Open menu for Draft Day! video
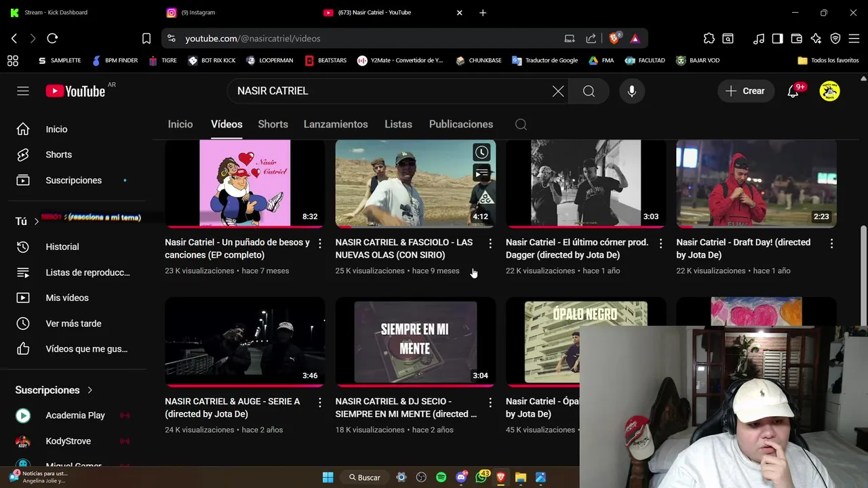This screenshot has width=868, height=488. 831,243
